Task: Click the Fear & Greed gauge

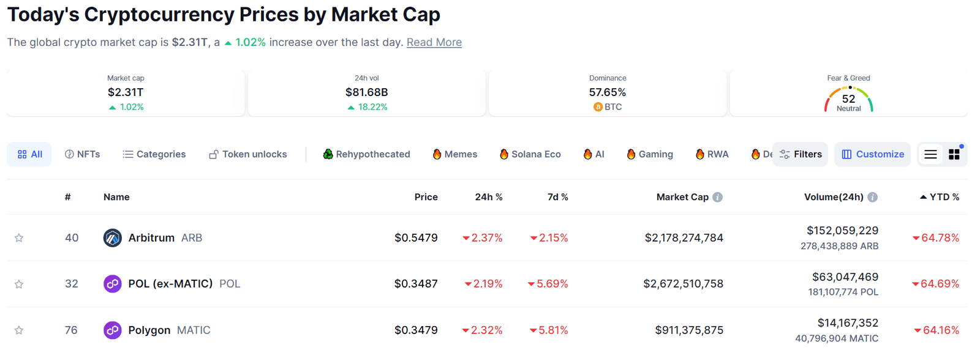Action: tap(849, 98)
